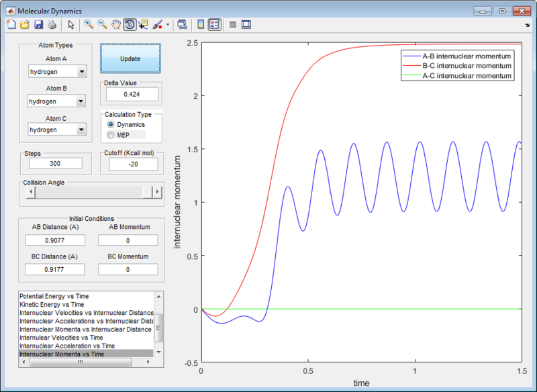
Task: Click the A-B internuclear momentum legend entry
Action: point(457,56)
